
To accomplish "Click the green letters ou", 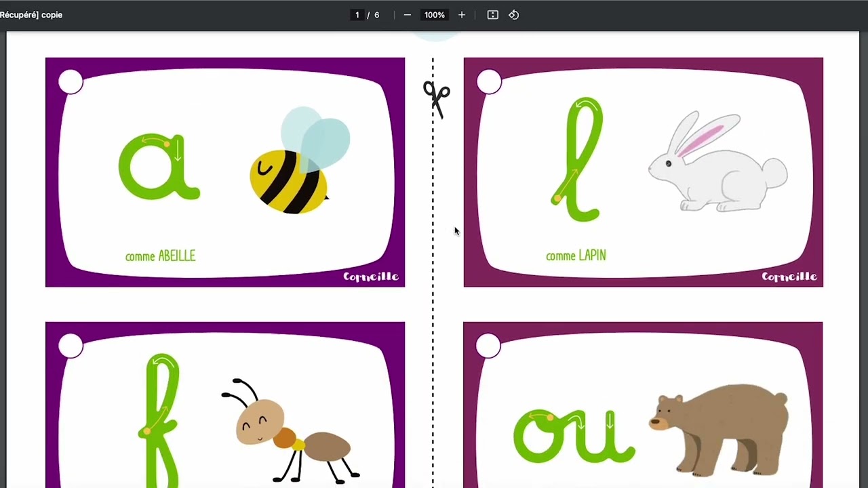I will click(x=574, y=436).
